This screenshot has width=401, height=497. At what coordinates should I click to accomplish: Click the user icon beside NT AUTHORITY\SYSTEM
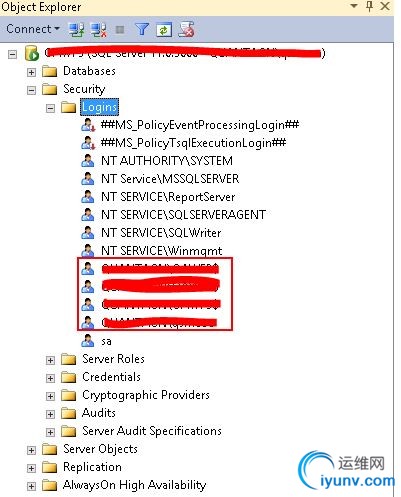click(x=88, y=161)
